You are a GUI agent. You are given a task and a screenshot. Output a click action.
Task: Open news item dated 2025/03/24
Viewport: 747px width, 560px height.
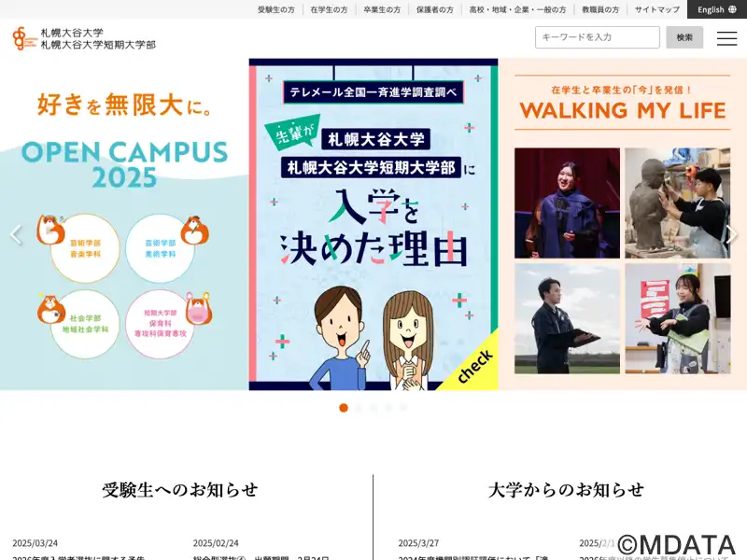78,550
